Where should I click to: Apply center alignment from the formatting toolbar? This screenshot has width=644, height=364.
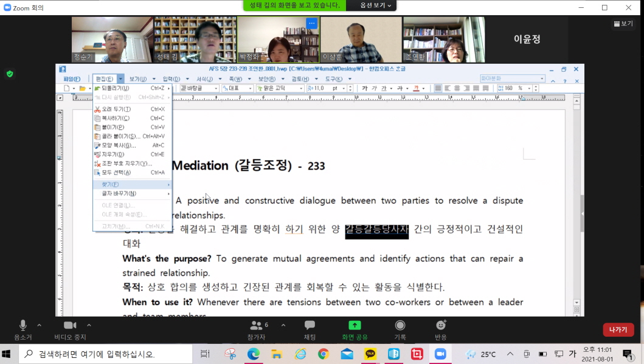(x=457, y=88)
